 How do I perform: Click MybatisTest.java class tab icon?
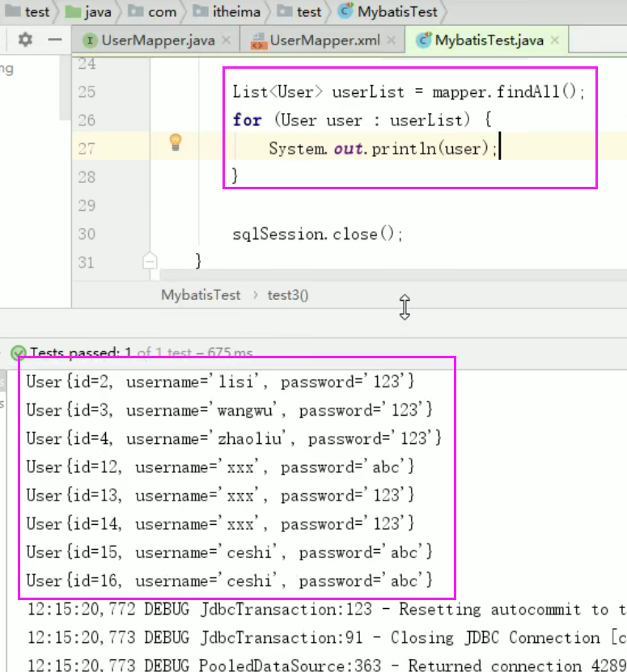[x=423, y=40]
